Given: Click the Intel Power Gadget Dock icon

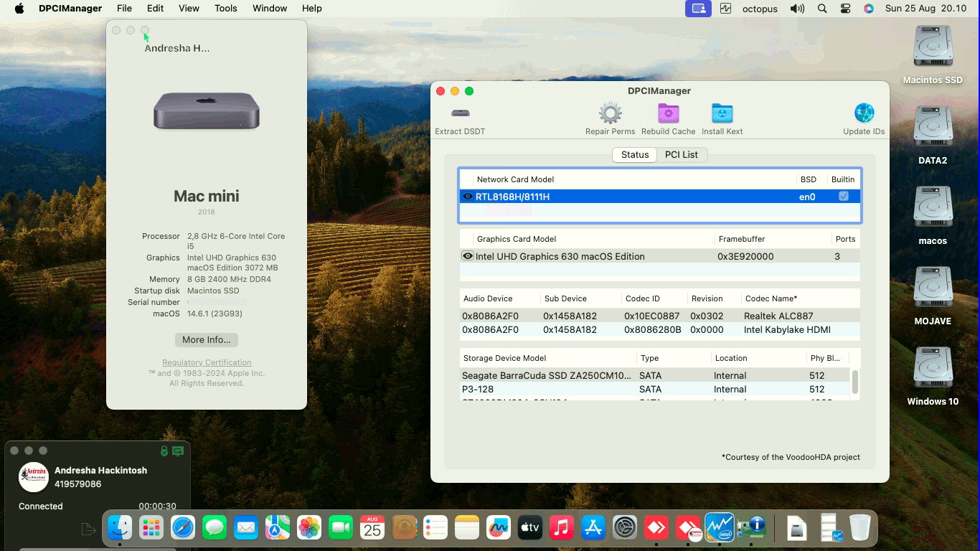Looking at the screenshot, I should tap(719, 528).
